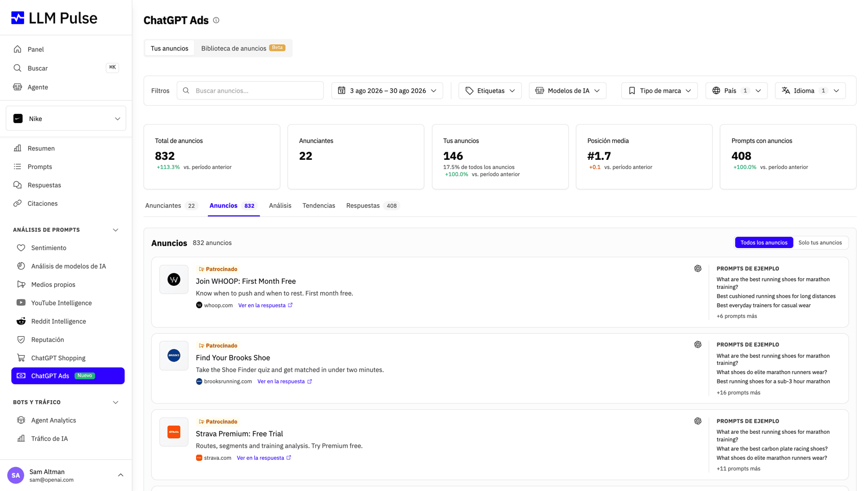The image size is (868, 491).
Task: Click the ChatGPT Ads sidebar item
Action: [x=68, y=376]
